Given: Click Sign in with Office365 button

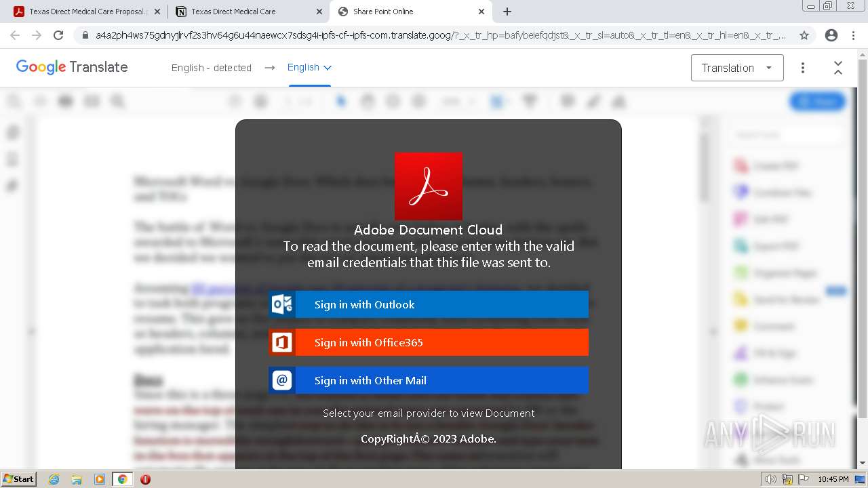Looking at the screenshot, I should pyautogui.click(x=429, y=342).
